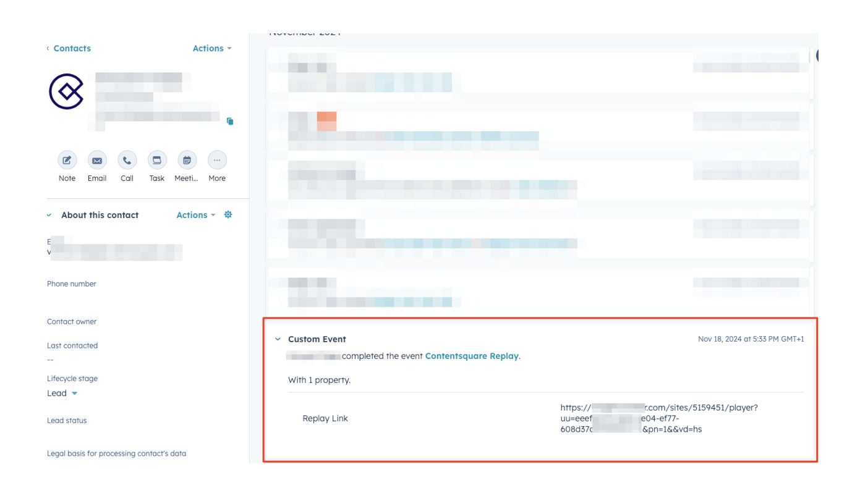Click the 'Replay Link' property label
The image size is (868, 488).
[x=325, y=418]
